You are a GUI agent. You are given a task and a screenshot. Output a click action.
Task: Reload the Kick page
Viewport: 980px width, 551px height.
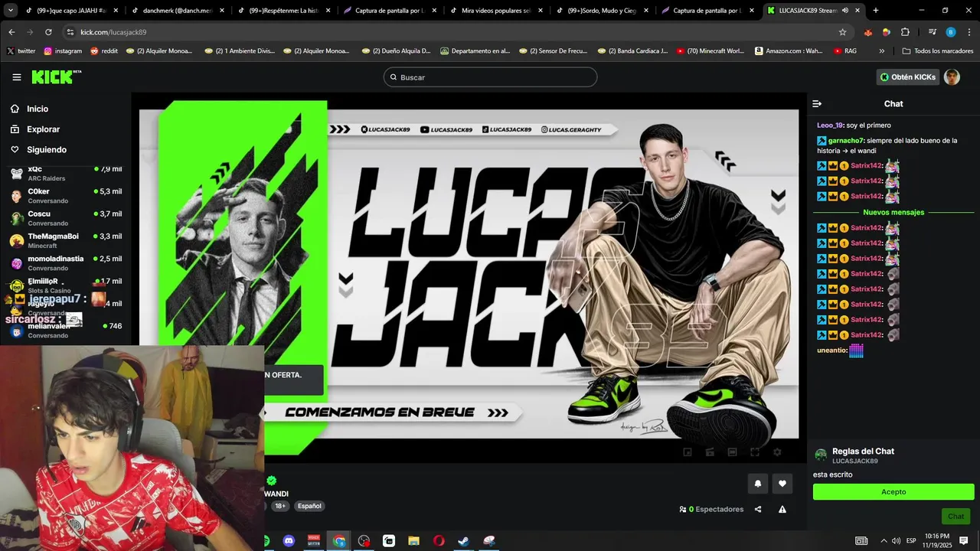coord(48,32)
